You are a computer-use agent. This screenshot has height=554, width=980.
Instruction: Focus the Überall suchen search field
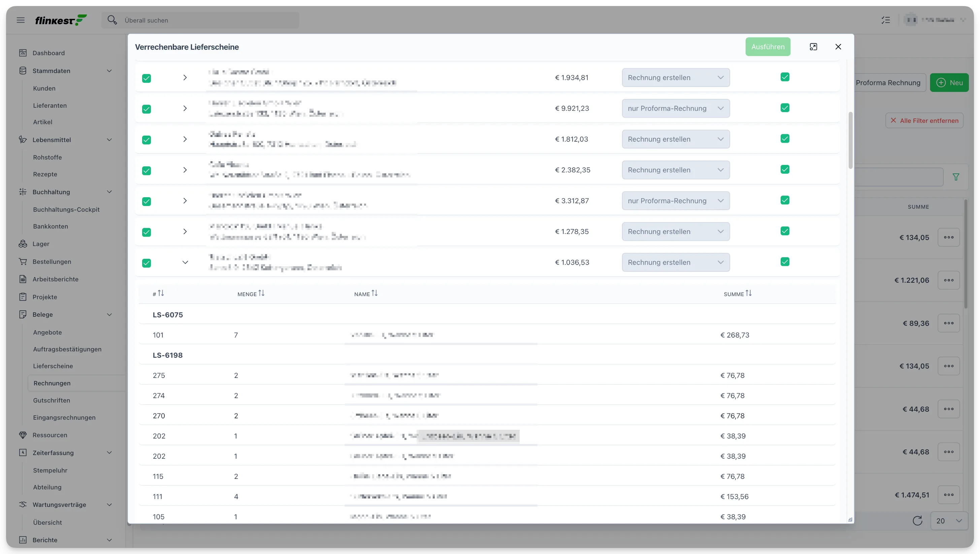200,20
